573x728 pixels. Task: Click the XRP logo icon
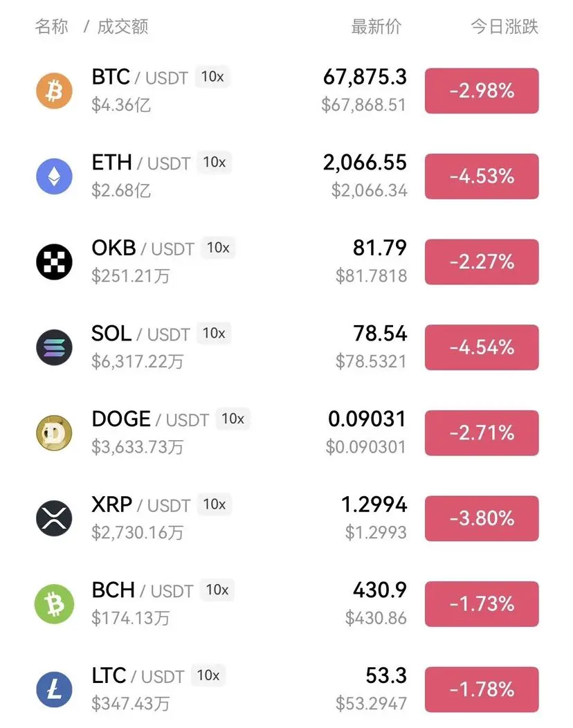[55, 518]
